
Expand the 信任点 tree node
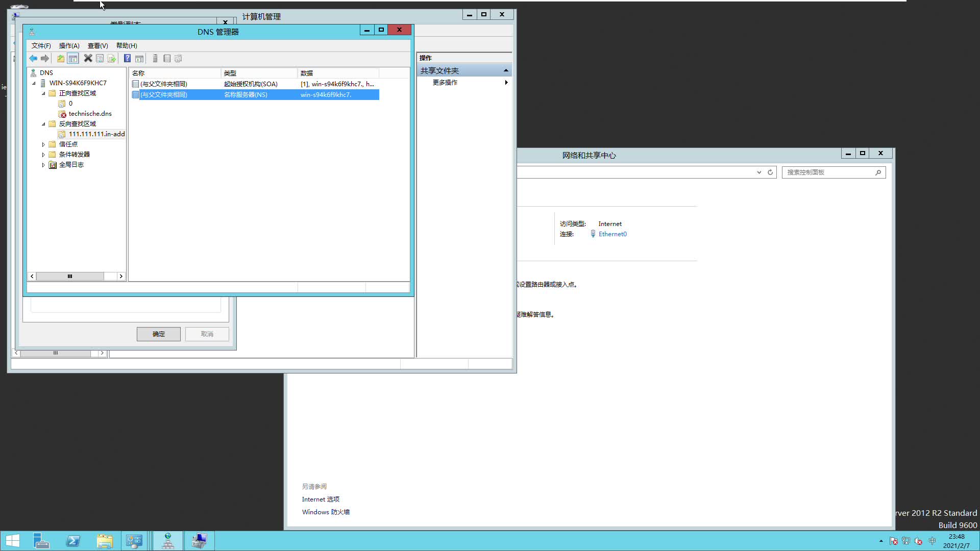(x=43, y=144)
